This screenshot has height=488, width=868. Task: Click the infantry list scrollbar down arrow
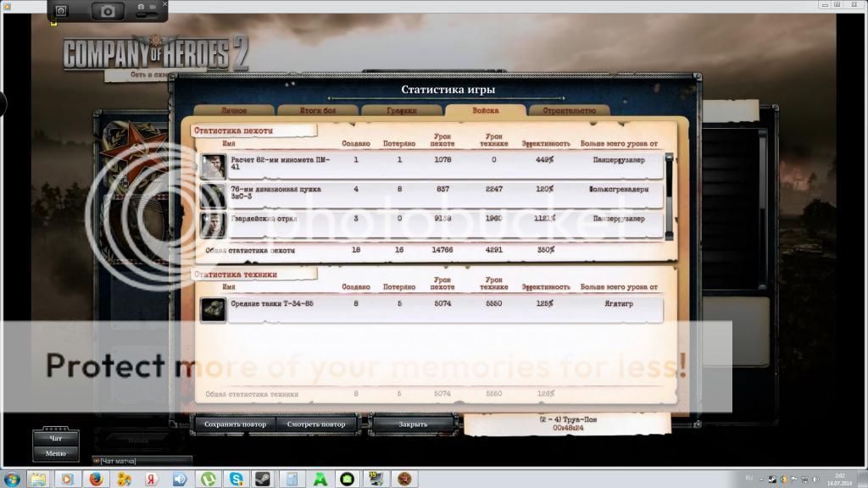(x=669, y=236)
